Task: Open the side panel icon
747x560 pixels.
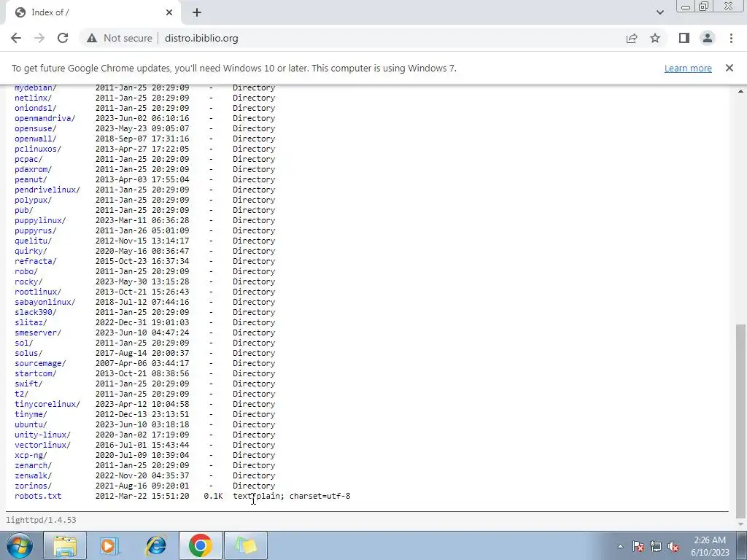Action: (684, 38)
